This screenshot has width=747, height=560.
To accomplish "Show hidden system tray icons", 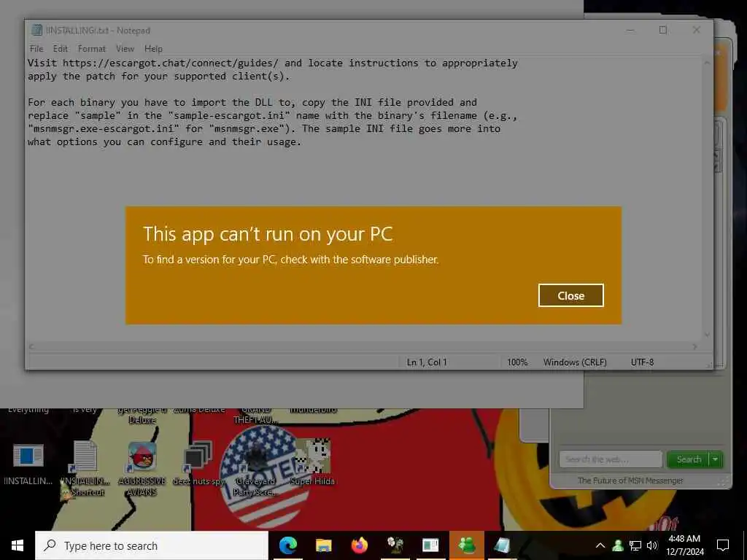I will tap(600, 545).
